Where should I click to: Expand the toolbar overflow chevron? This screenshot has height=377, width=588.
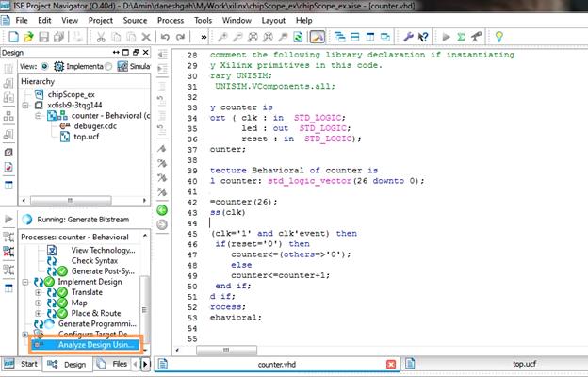click(204, 37)
